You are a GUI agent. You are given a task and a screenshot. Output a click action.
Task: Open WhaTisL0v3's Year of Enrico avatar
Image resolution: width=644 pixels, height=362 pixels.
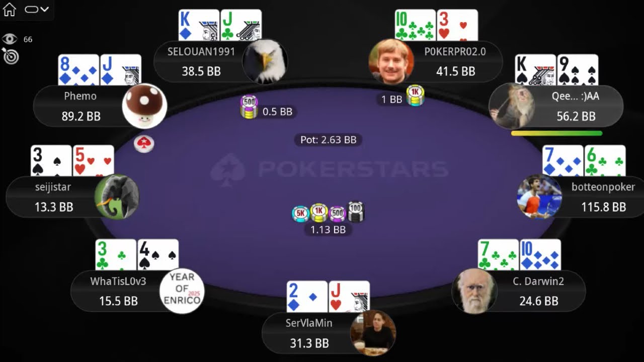tap(182, 291)
